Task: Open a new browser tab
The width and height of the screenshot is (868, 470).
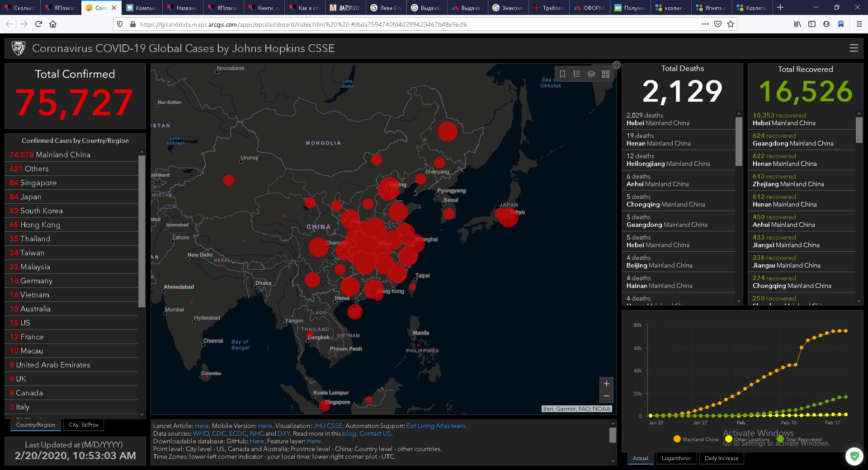Action: tap(780, 8)
